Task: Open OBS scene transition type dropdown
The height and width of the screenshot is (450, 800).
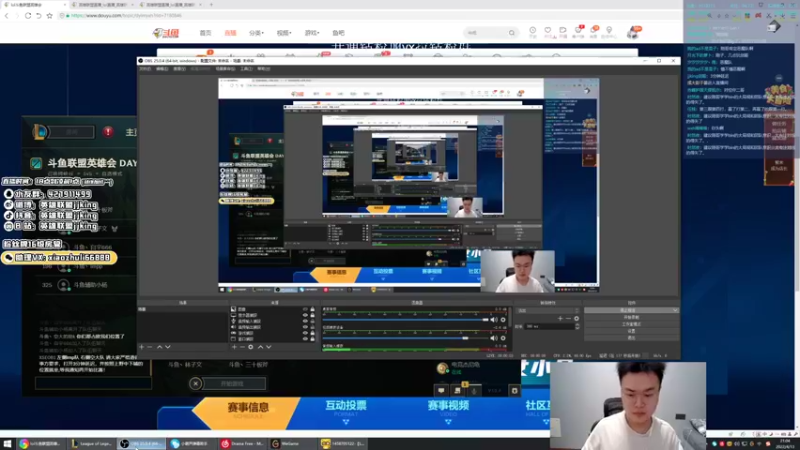Action: point(547,310)
